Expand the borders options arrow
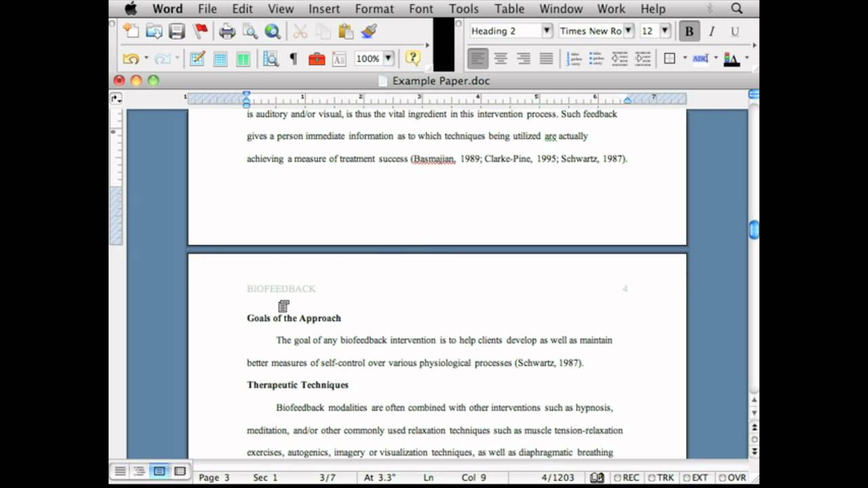 685,59
